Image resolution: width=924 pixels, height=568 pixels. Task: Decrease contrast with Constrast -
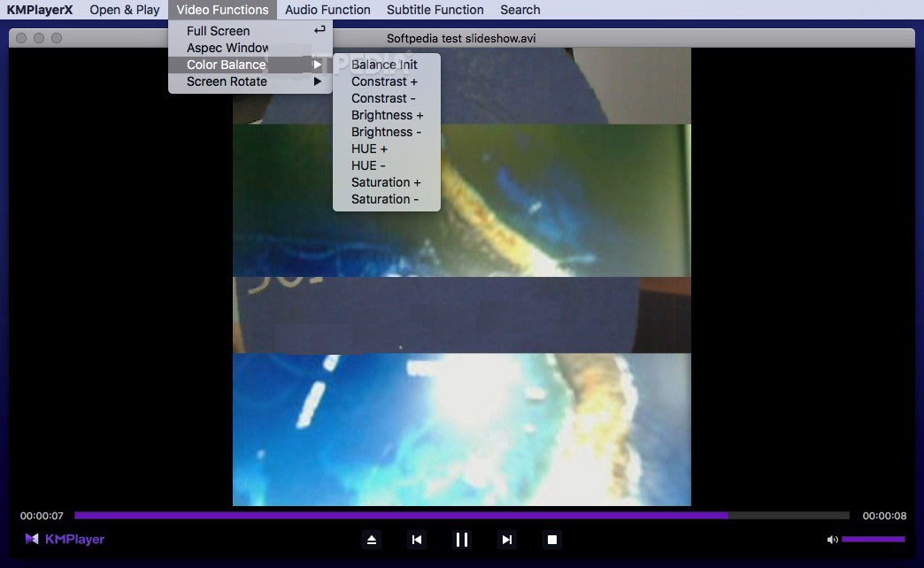pos(387,98)
